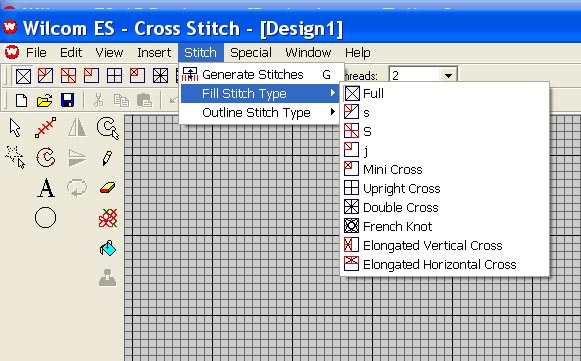581x361 pixels.
Task: Choose the lettering A tool
Action: coord(46,188)
